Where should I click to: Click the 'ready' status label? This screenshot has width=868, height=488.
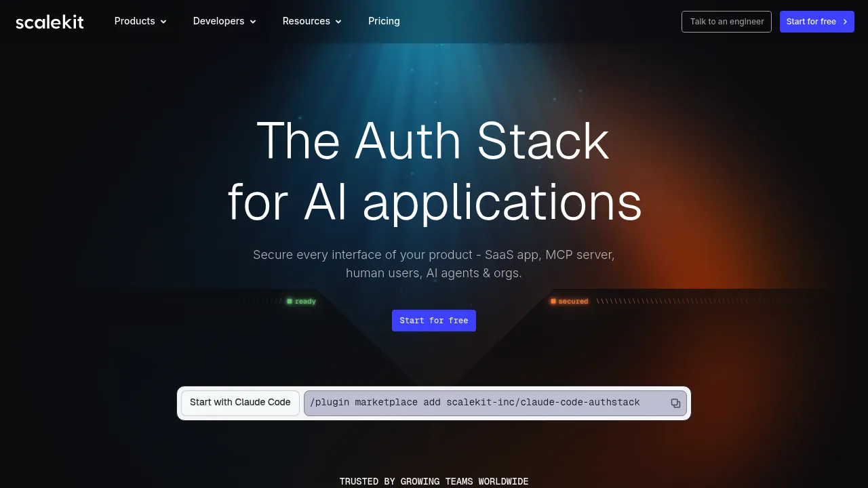[302, 302]
